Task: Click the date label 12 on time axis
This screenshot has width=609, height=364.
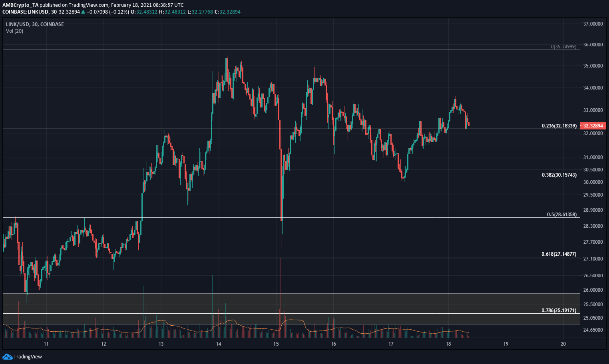Action: [x=103, y=344]
